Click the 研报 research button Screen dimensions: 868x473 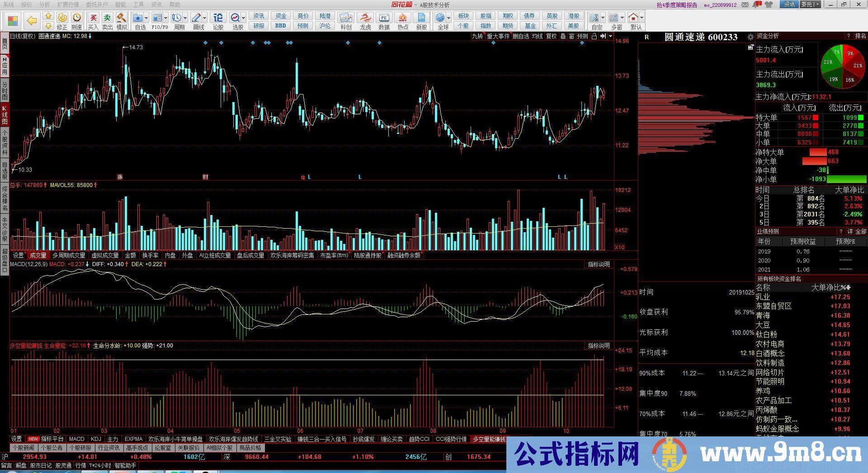click(x=259, y=26)
